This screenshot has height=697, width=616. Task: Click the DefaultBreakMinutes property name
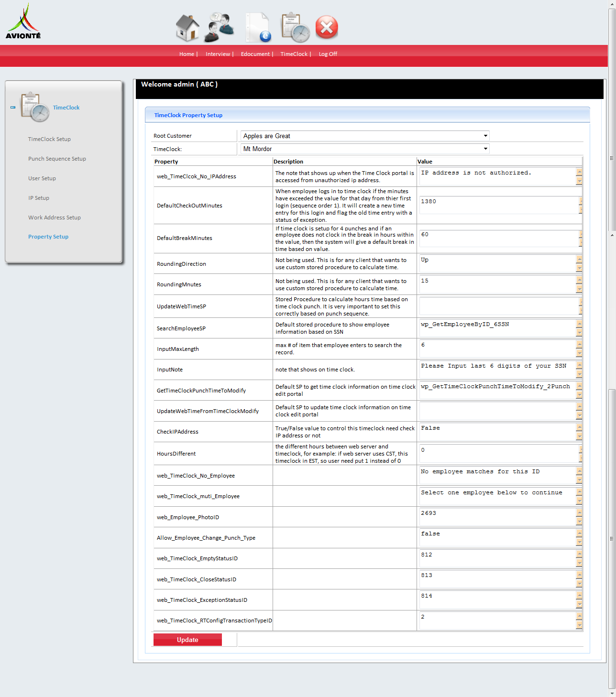coord(184,238)
